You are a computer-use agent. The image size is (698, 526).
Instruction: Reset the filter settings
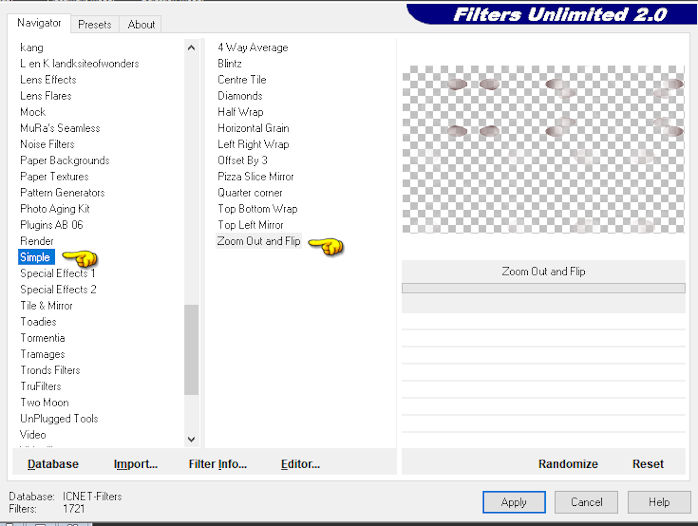pyautogui.click(x=648, y=464)
